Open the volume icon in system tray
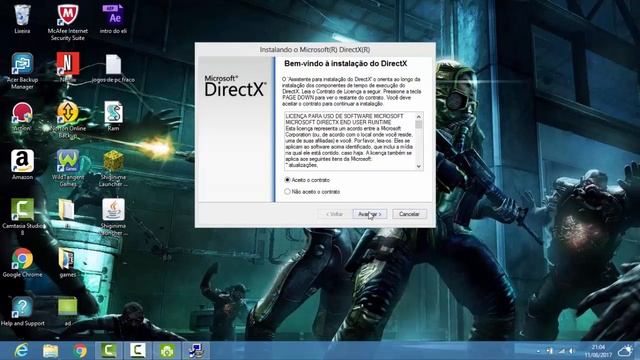 click(572, 351)
